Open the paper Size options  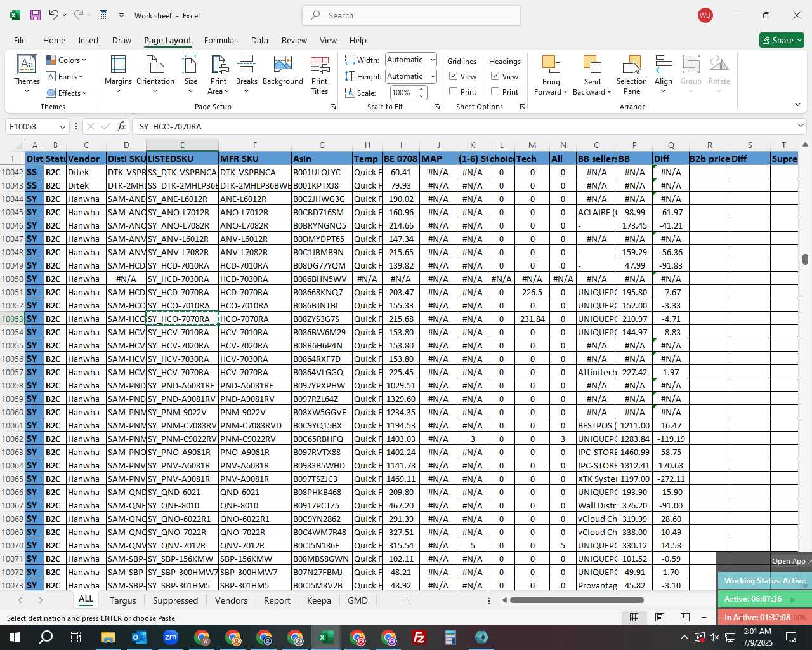190,74
